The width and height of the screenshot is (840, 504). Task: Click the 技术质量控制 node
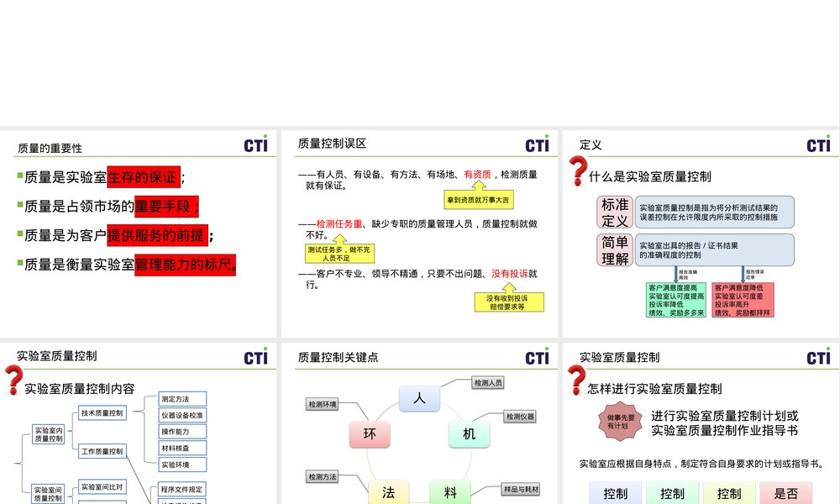click(x=102, y=413)
